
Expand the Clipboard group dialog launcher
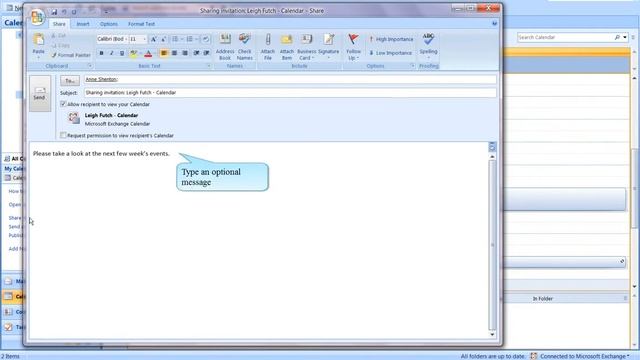pos(90,66)
